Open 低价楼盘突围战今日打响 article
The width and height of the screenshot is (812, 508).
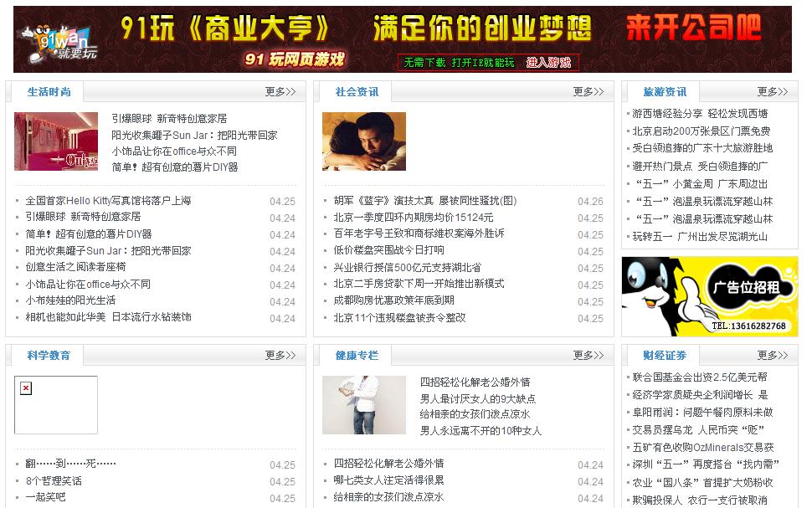point(389,250)
